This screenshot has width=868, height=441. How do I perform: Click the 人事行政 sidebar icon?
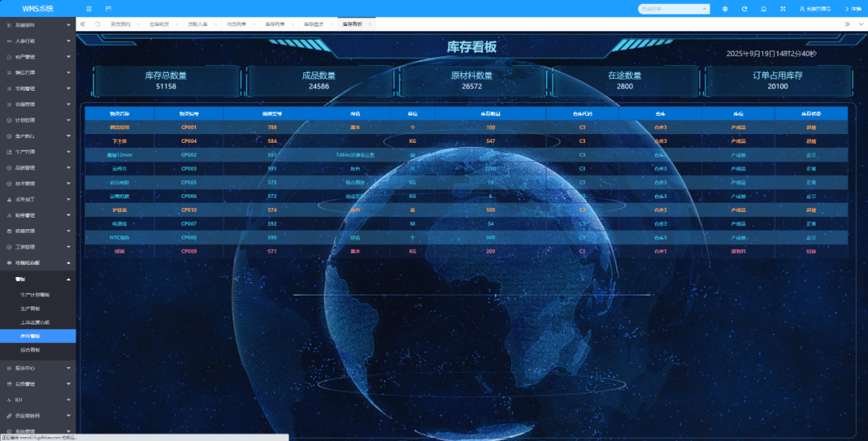(x=9, y=41)
